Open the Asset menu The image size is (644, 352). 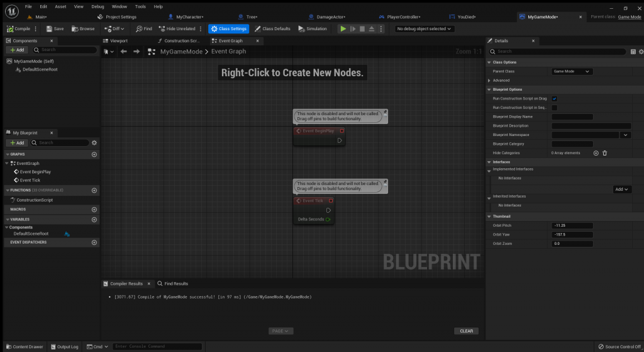tap(60, 6)
